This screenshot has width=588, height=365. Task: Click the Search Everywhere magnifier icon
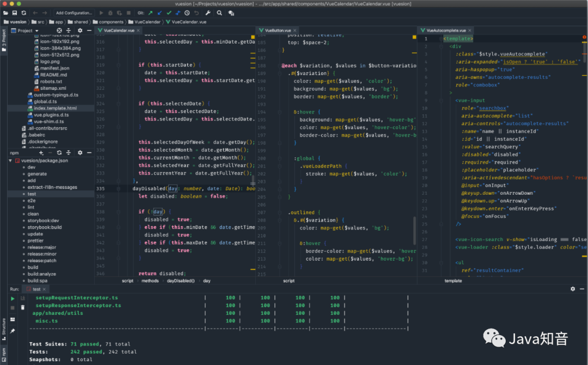coord(219,13)
